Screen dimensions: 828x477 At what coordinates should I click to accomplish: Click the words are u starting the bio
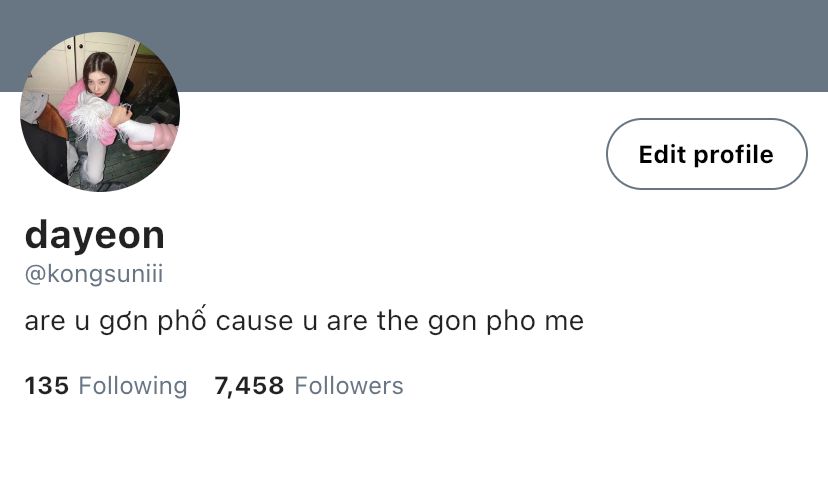click(x=57, y=321)
